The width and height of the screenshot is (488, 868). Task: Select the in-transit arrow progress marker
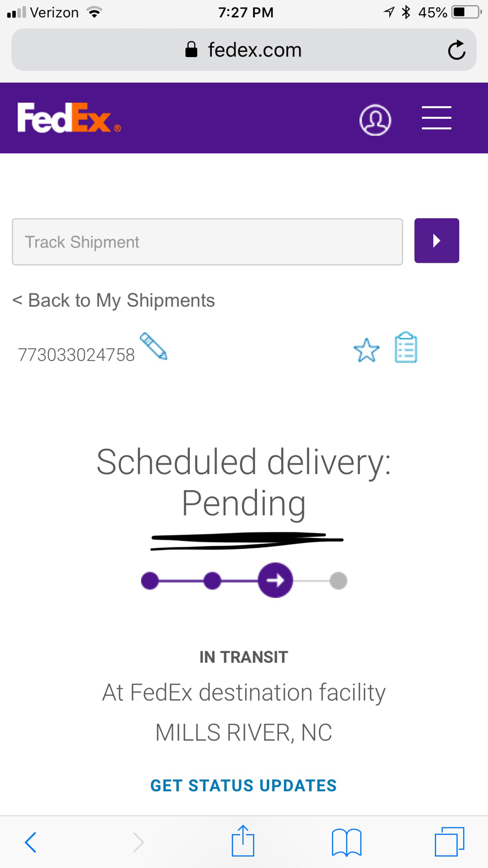[275, 580]
